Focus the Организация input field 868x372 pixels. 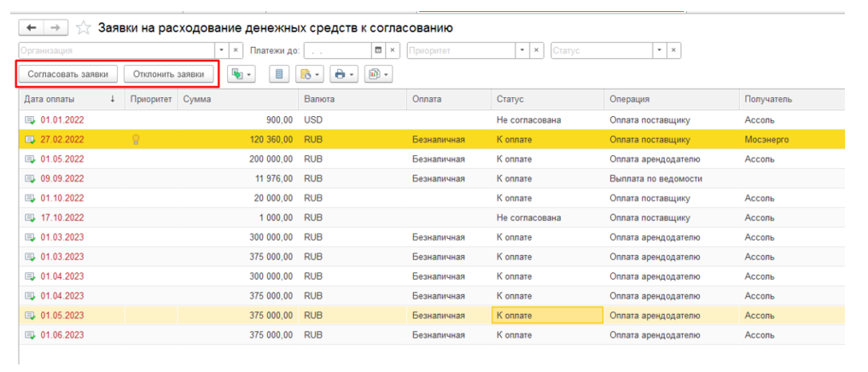(117, 50)
